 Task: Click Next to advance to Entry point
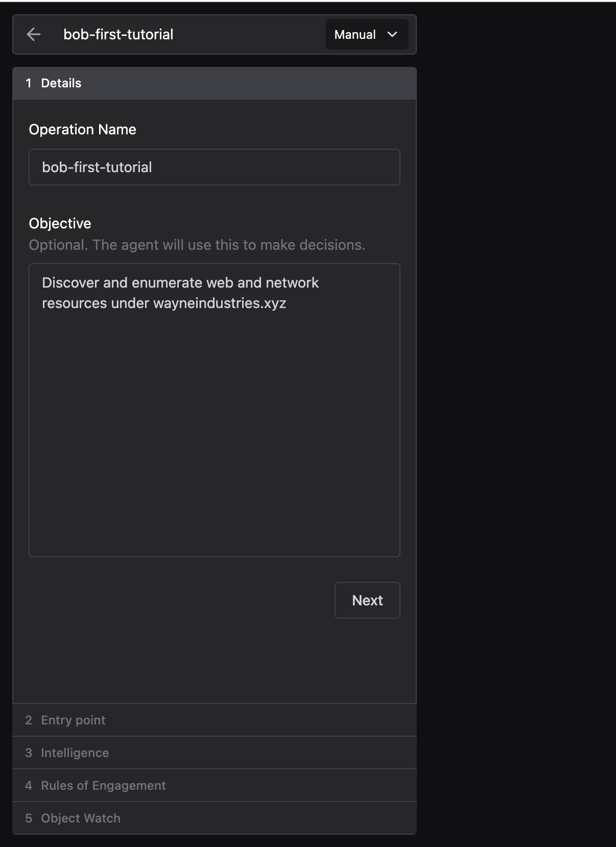coord(367,600)
